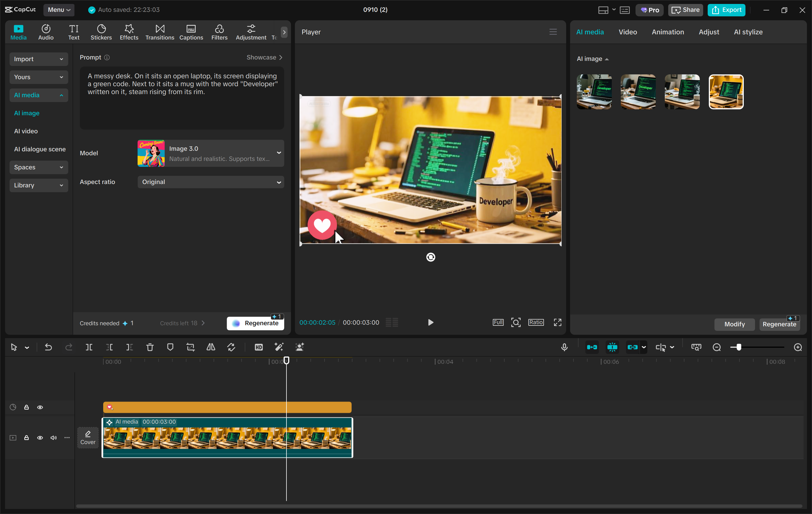
Task: Click the Undo arrow in timeline toolbar
Action: [48, 347]
